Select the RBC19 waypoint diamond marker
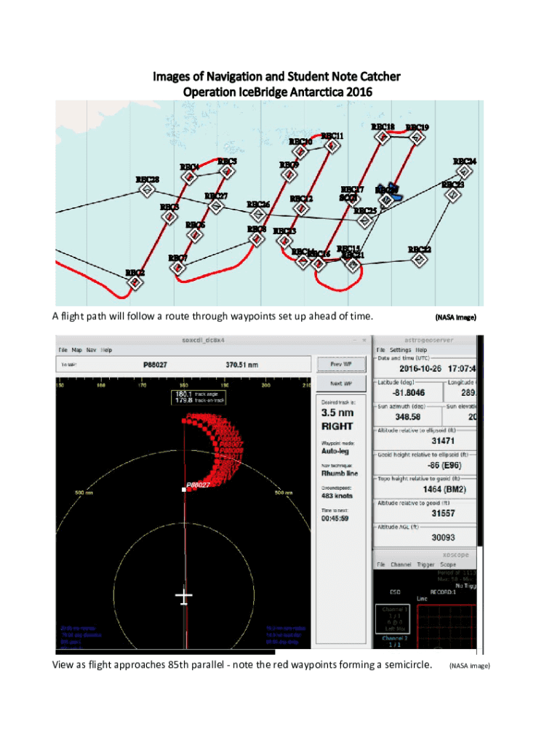The image size is (560, 745). tap(416, 138)
